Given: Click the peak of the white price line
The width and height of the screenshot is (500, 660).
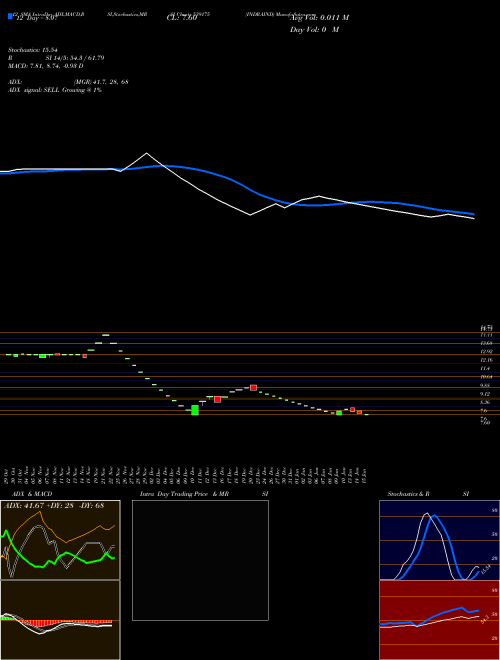Looking at the screenshot, I should point(146,153).
